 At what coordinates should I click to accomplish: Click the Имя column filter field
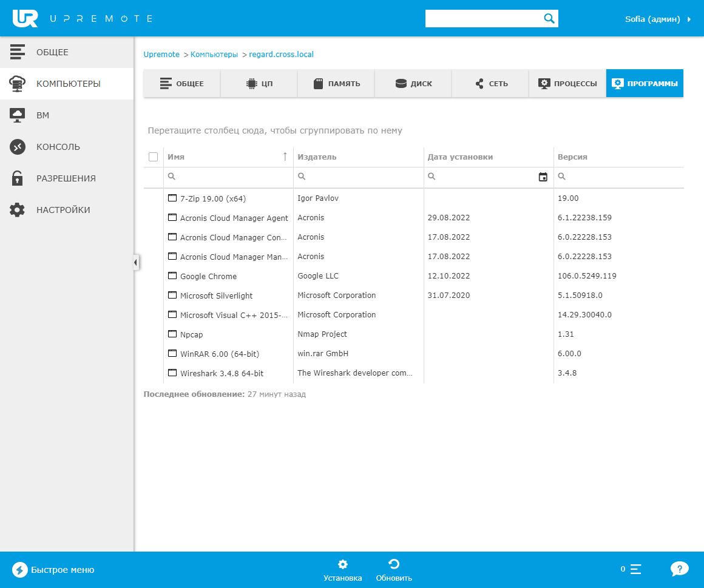[x=228, y=177]
